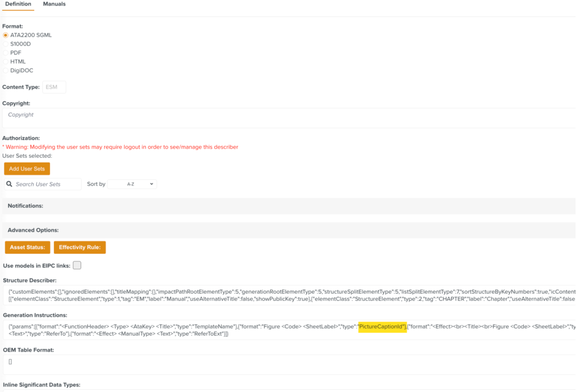Collapse the Advanced Options section
Screen dimensions: 577x392
33,230
